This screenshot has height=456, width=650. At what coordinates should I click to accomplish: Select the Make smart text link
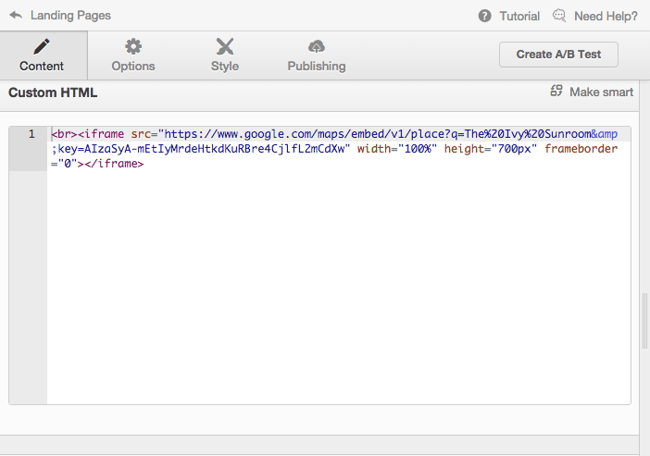(601, 92)
